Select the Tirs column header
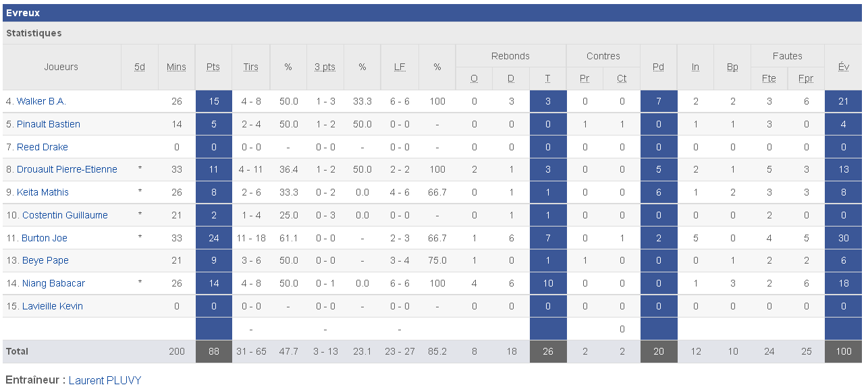The width and height of the screenshot is (868, 391). click(250, 67)
